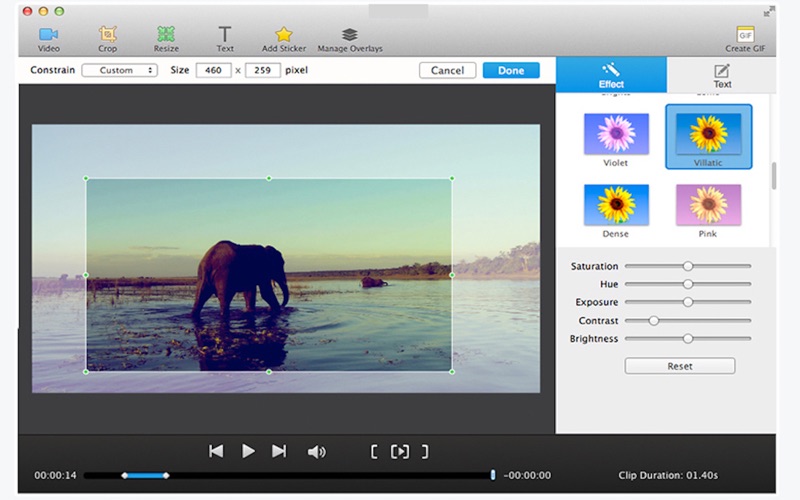Click the Done button

[x=510, y=71]
